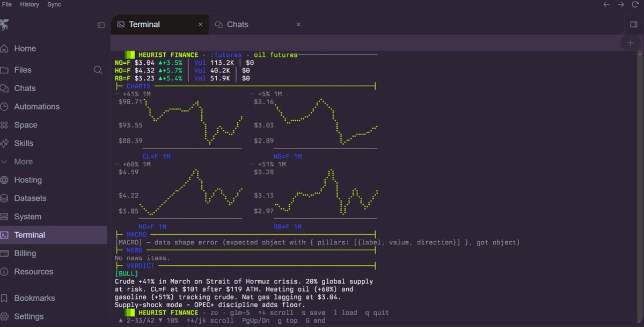The image size is (644, 327).
Task: Select Datasets in the sidebar
Action: 30,198
